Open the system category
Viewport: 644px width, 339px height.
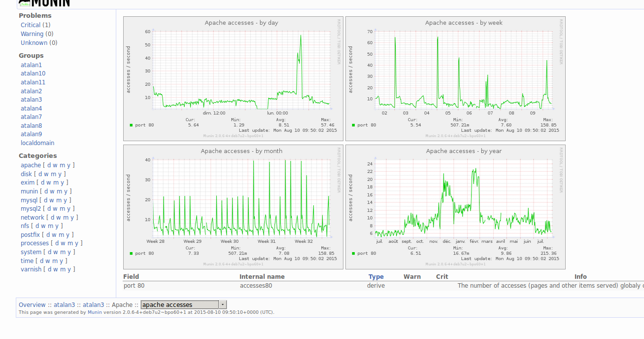coord(31,252)
